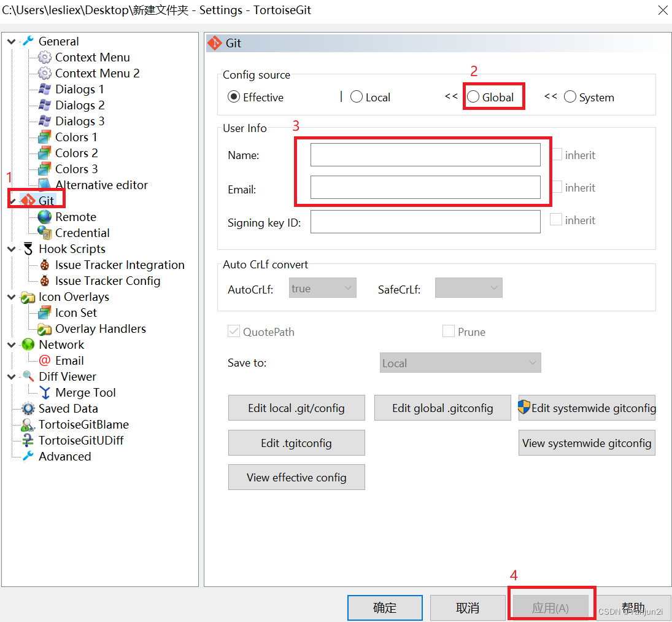Click Edit global .gitconfig button
The height and width of the screenshot is (622, 672).
tap(442, 408)
